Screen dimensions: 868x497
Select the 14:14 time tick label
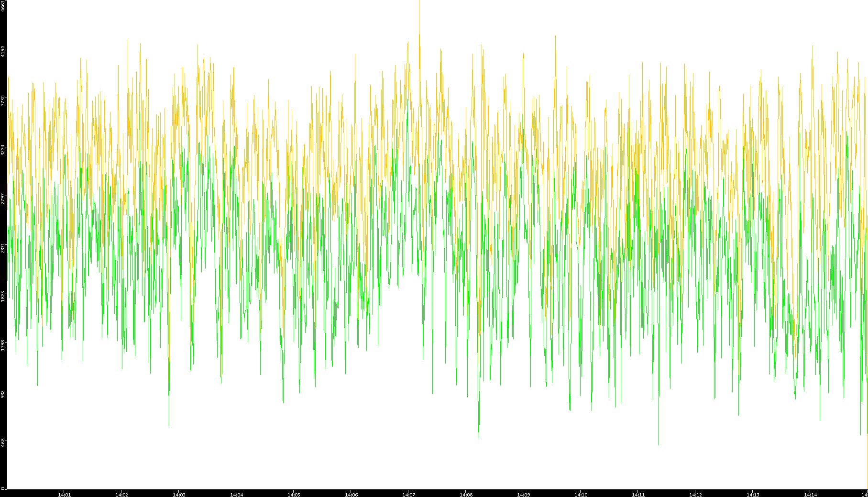(810, 494)
